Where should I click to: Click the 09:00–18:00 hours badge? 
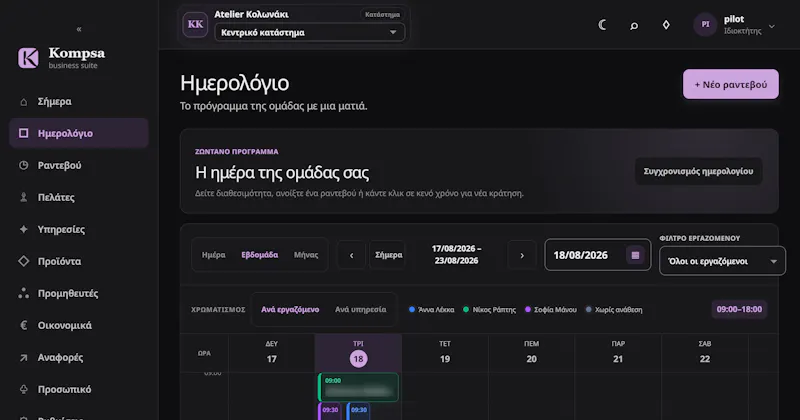pyautogui.click(x=739, y=309)
